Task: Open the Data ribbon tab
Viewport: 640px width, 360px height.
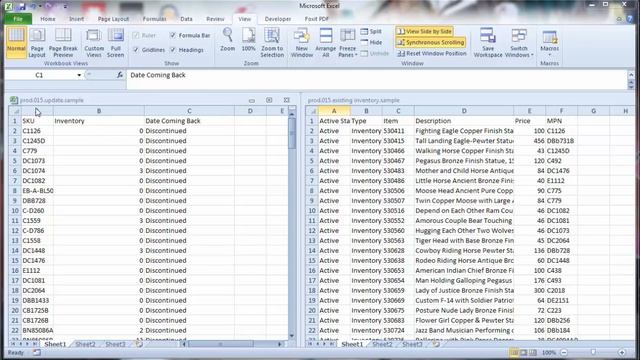Action: tap(186, 19)
